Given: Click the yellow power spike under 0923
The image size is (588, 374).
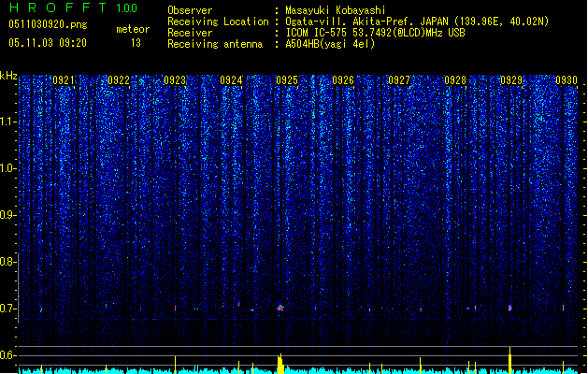Looking at the screenshot, I should (175, 365).
